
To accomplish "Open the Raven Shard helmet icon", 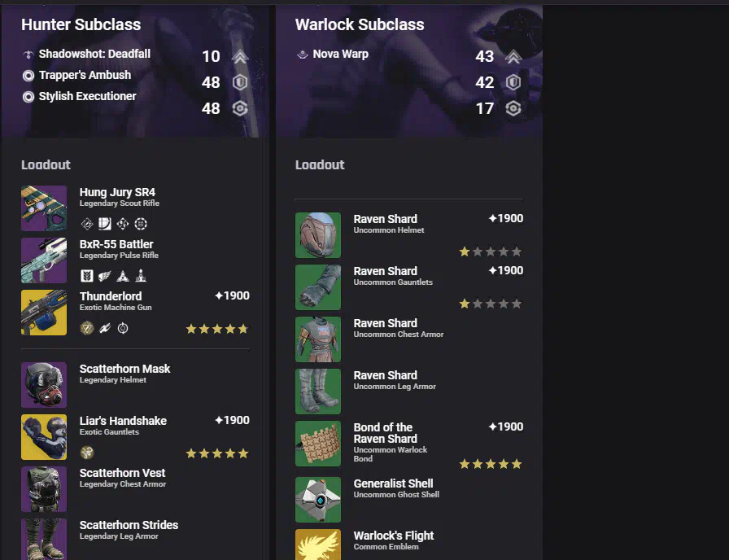I will pos(318,235).
